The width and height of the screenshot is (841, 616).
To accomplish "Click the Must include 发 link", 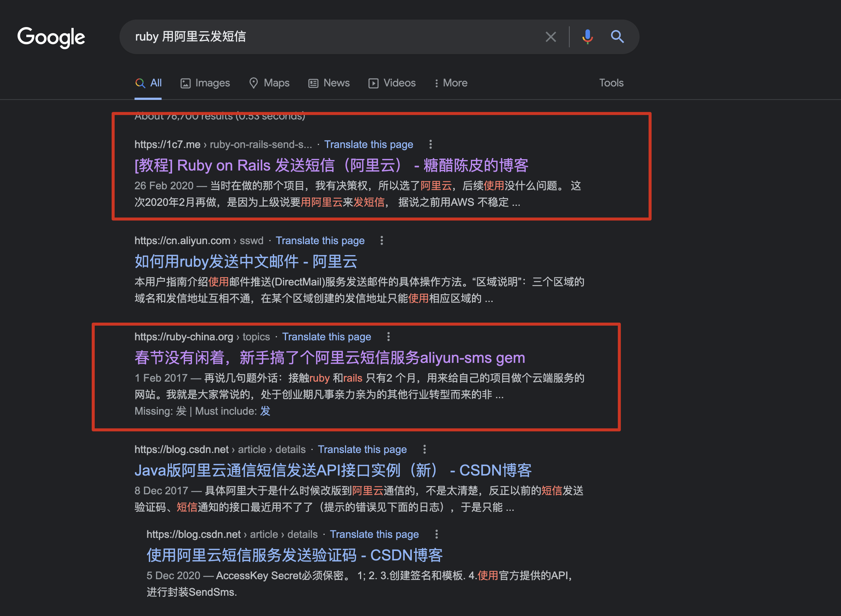I will point(265,411).
